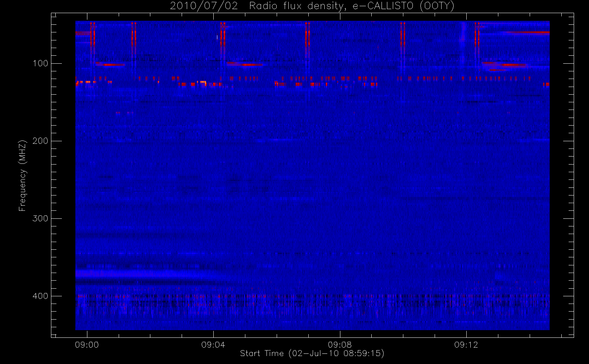Click the 200 MHz frequency tick label
Screen dimensions: 589x364
(x=40, y=141)
